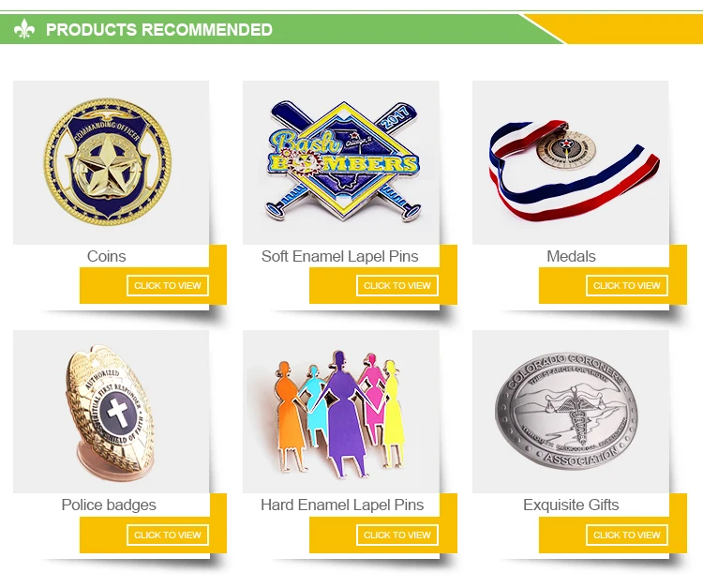Open the Bash Bombers lapel pin image
703x588 pixels.
click(341, 162)
